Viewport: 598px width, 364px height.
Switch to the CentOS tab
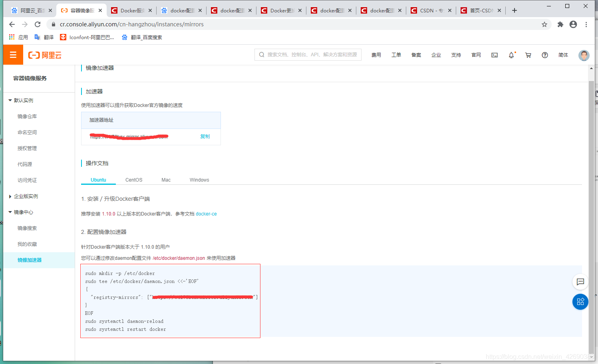134,180
